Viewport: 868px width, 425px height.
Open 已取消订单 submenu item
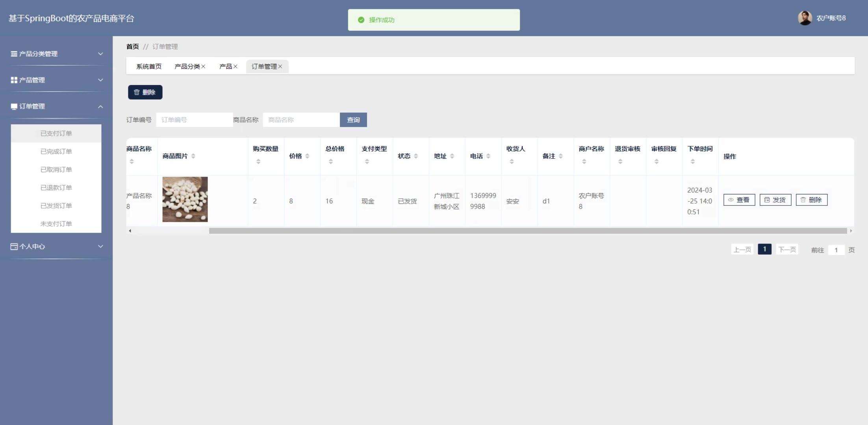(56, 170)
